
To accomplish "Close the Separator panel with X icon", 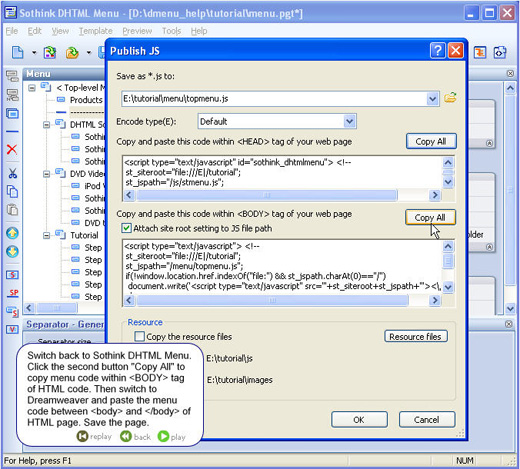I will point(509,324).
